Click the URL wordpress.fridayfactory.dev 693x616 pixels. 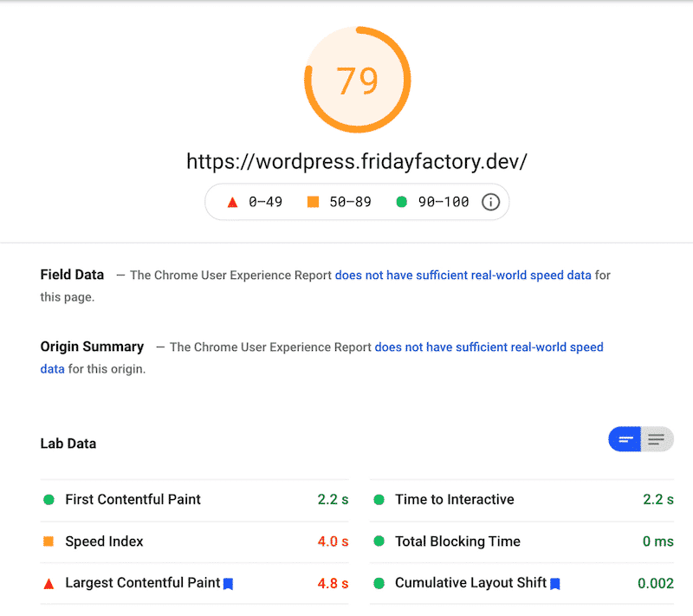[x=357, y=161]
